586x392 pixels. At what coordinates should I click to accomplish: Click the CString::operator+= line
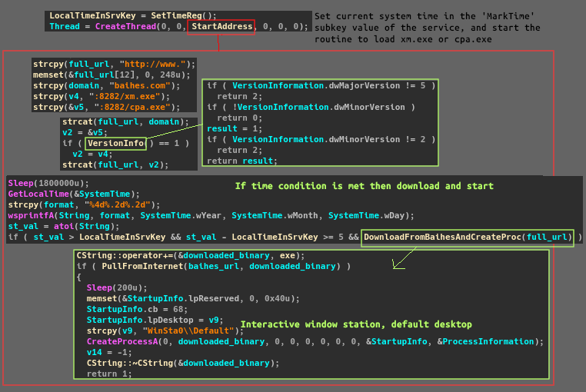191,256
